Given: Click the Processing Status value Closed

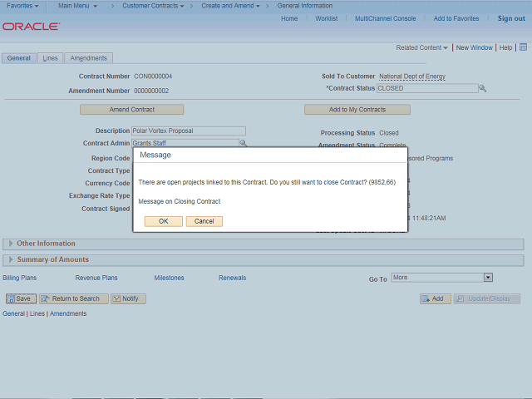Looking at the screenshot, I should click(389, 133).
